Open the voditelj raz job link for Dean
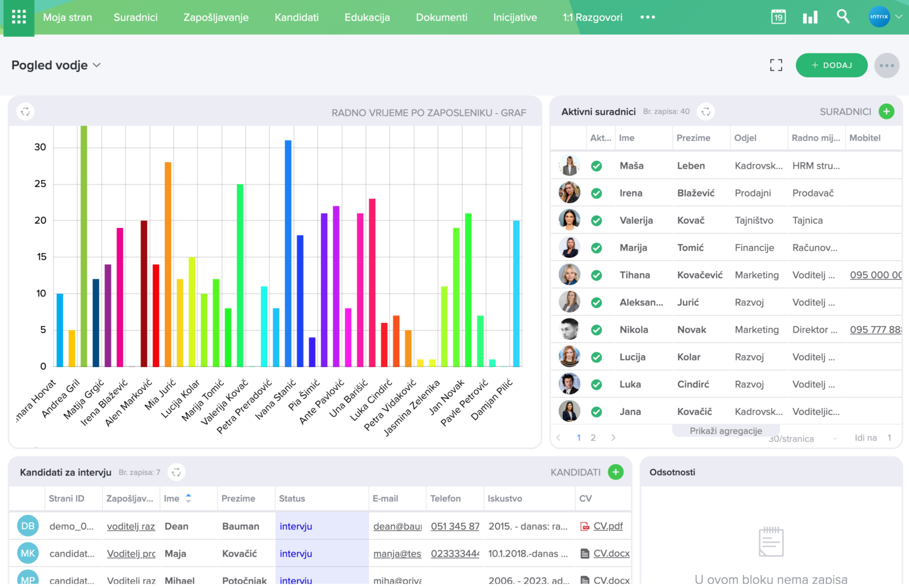Image resolution: width=909 pixels, height=588 pixels. [131, 527]
